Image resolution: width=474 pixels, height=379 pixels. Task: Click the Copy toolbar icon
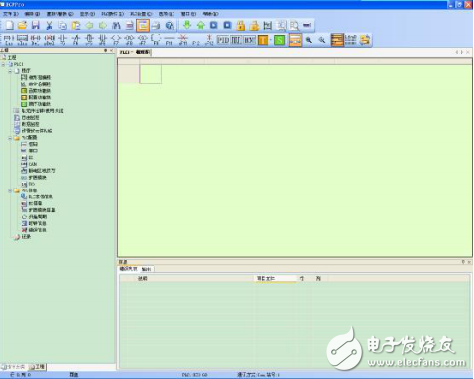click(63, 25)
